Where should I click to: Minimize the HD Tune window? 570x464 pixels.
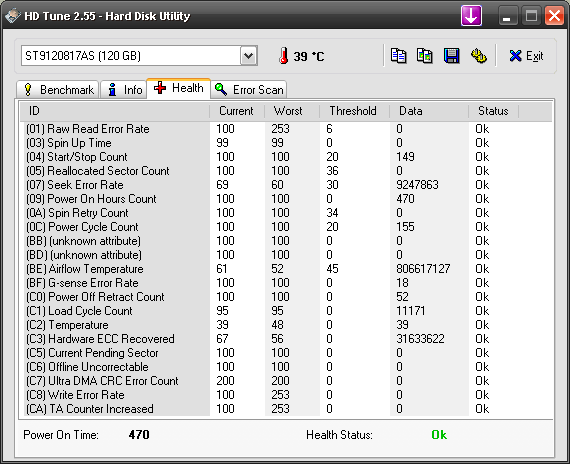(x=507, y=16)
